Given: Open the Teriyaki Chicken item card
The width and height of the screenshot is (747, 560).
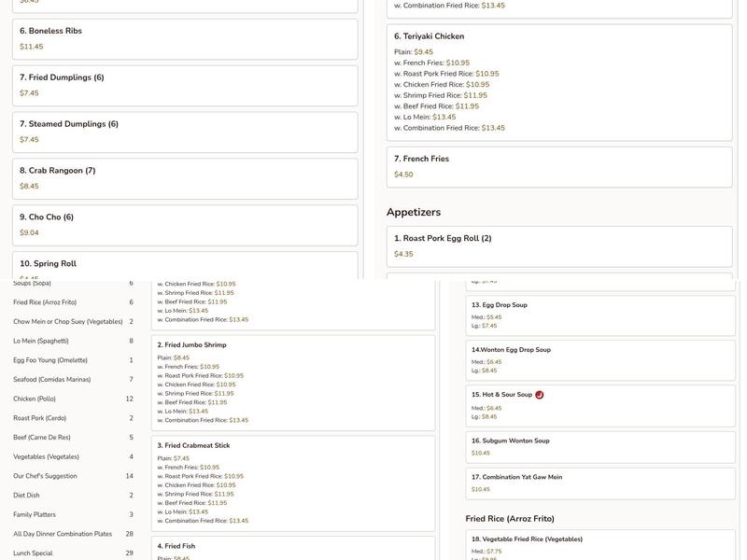Looking at the screenshot, I should pos(559,82).
